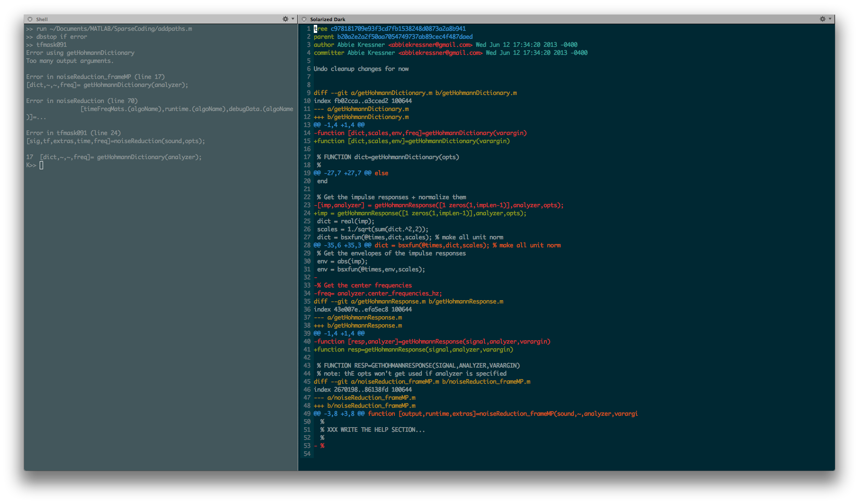Click the tree hash on line 1
Screen dimensions: 859x504
pyautogui.click(x=398, y=29)
